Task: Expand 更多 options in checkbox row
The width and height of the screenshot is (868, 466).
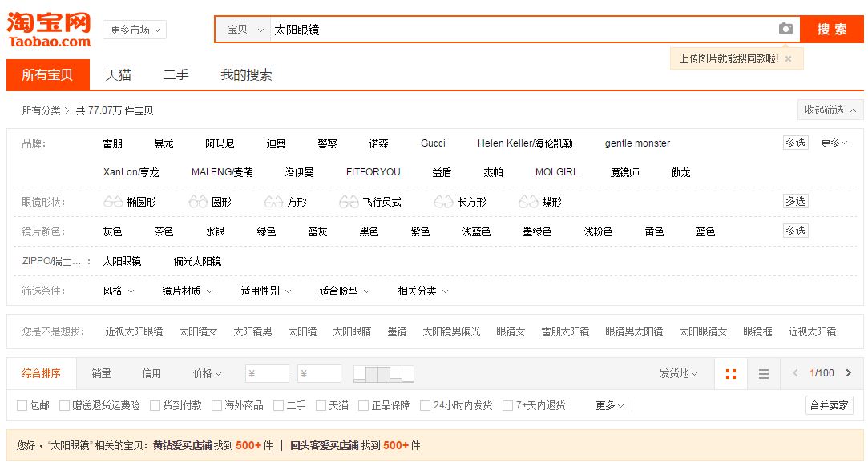Action: pyautogui.click(x=609, y=406)
